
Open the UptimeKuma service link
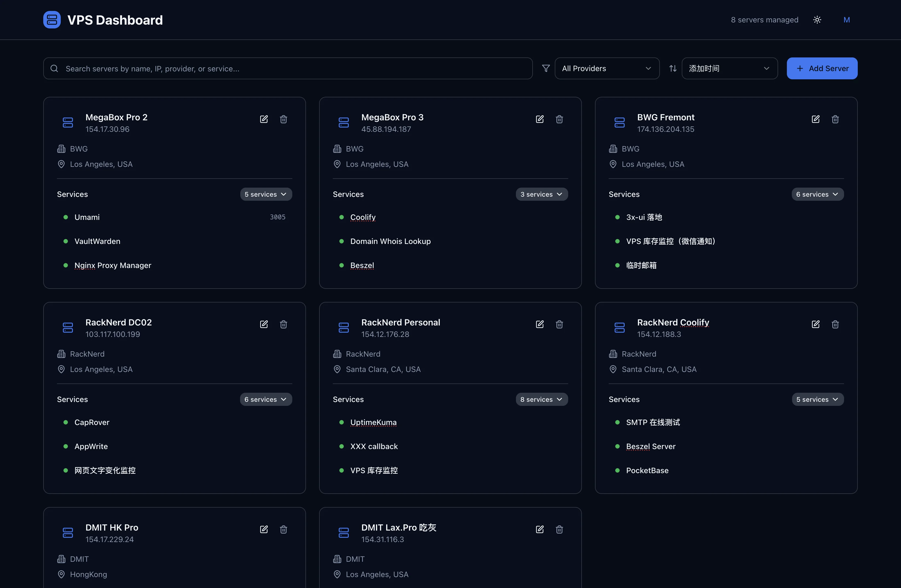(373, 422)
